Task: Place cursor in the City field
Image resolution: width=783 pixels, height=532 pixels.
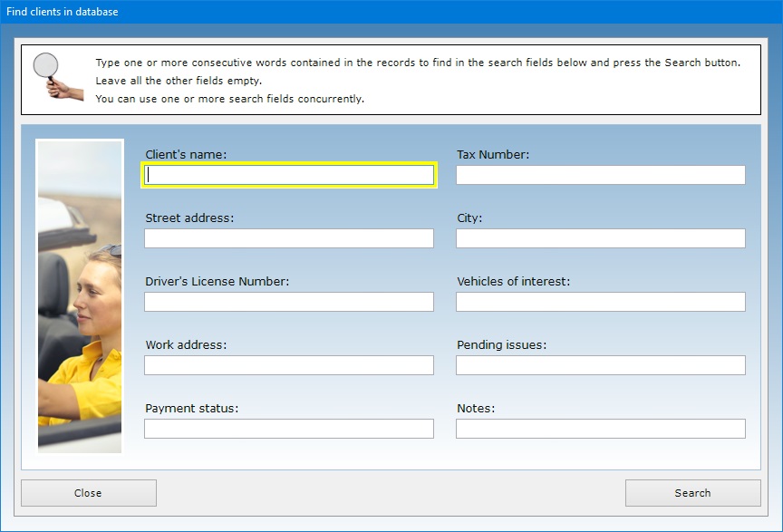Action: pyautogui.click(x=600, y=238)
